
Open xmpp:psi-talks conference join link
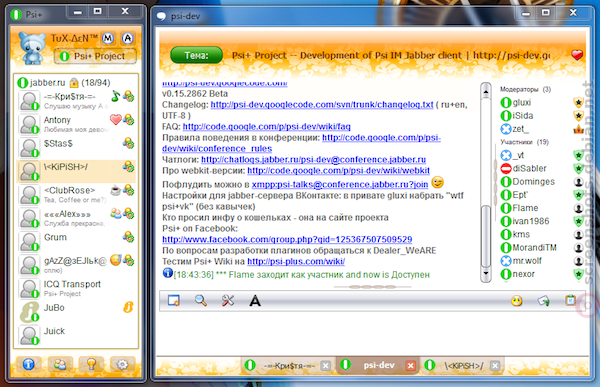coord(340,185)
